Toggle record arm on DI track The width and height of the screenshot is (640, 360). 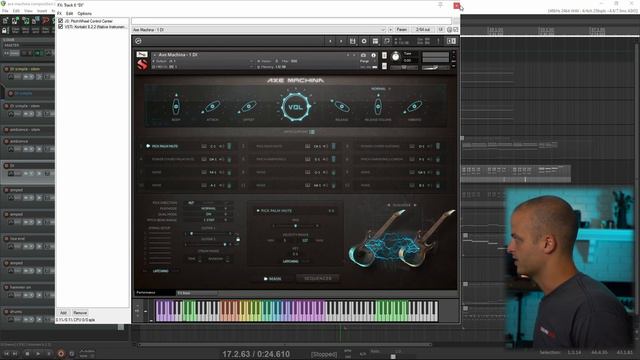[7, 166]
